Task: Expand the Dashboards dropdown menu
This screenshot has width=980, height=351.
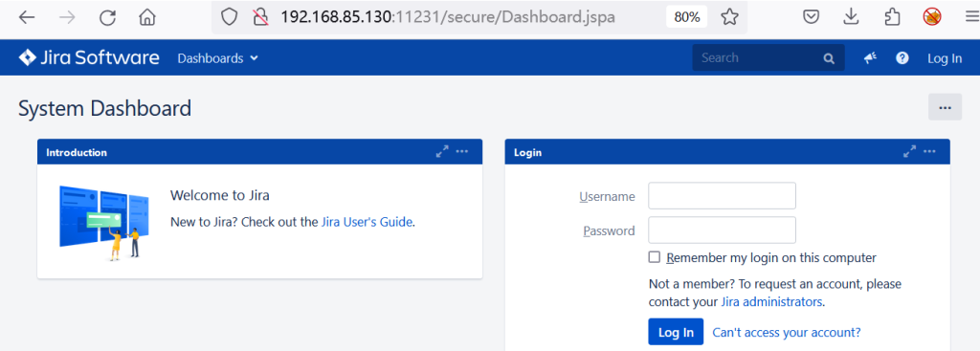Action: [217, 58]
